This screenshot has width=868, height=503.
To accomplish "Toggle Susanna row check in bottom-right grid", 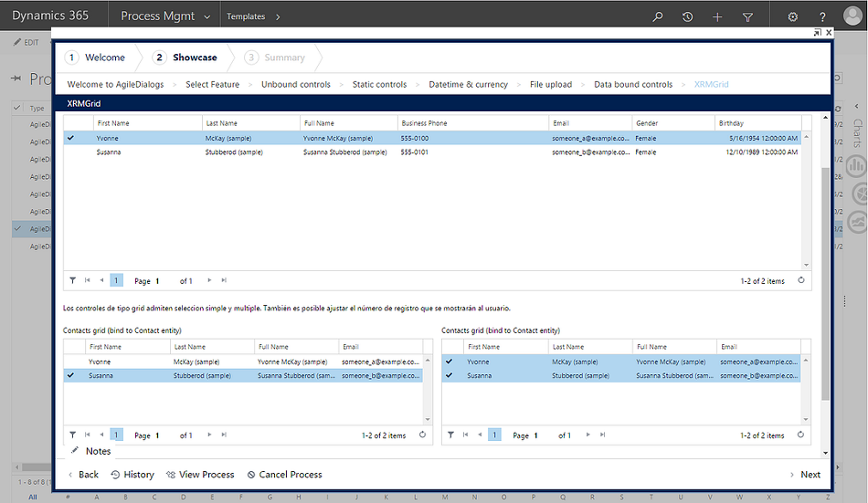I will 449,375.
